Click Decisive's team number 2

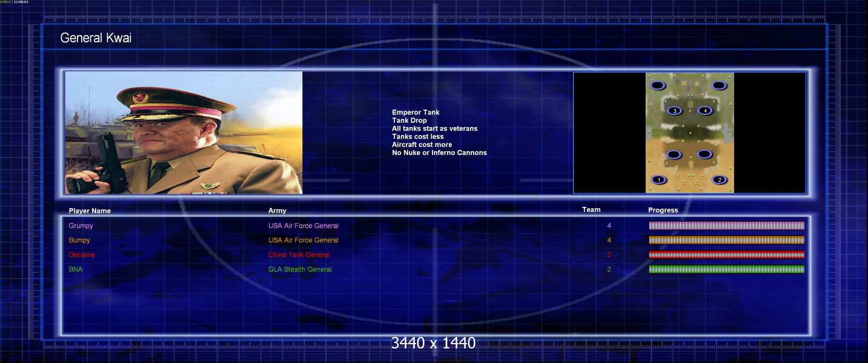coord(609,255)
